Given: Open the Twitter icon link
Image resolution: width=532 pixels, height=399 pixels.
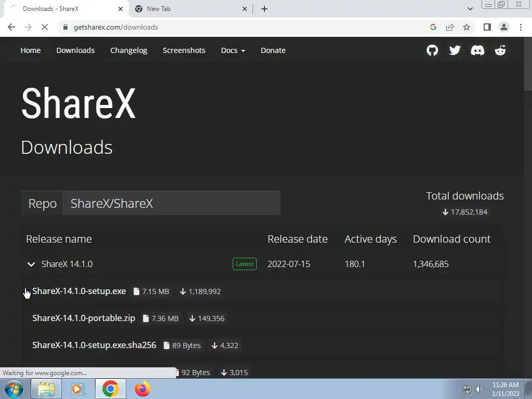Looking at the screenshot, I should point(455,50).
